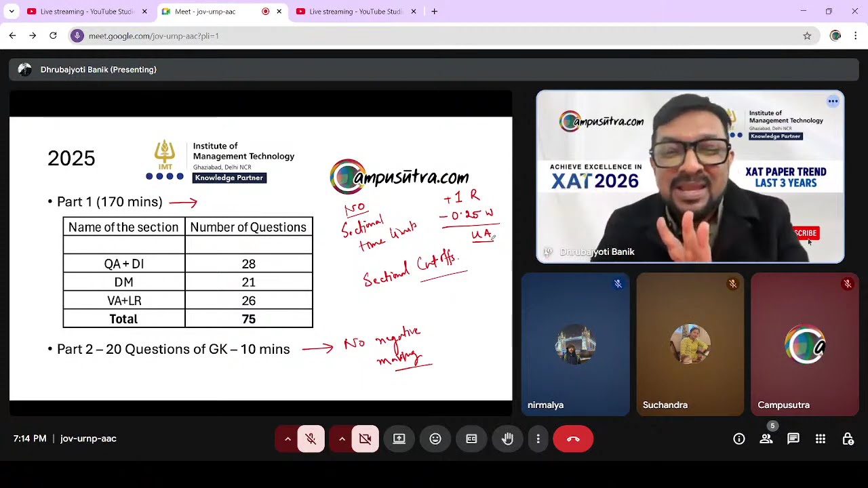Open activities panel icon
868x488 pixels.
(821, 439)
